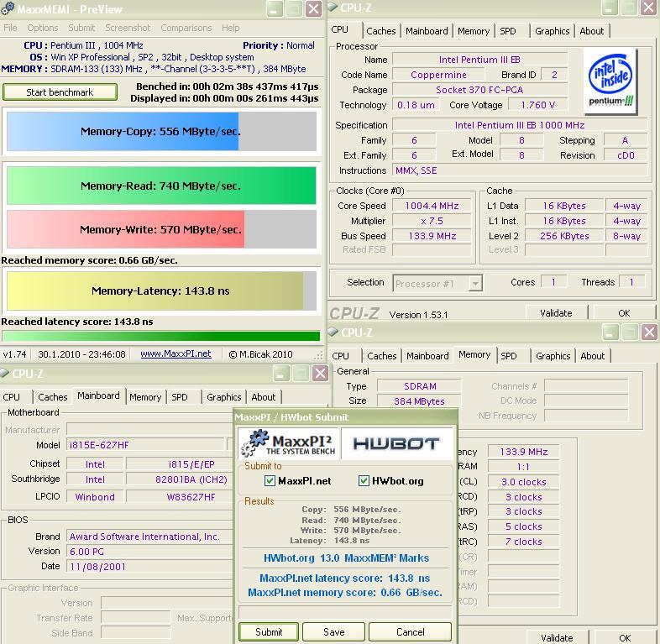
Task: Click the Bus Speed 133.9 MHz value
Action: (x=432, y=236)
